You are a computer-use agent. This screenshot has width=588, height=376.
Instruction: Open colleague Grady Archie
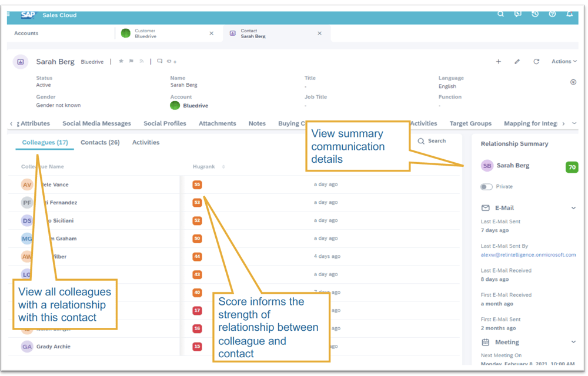tap(54, 347)
